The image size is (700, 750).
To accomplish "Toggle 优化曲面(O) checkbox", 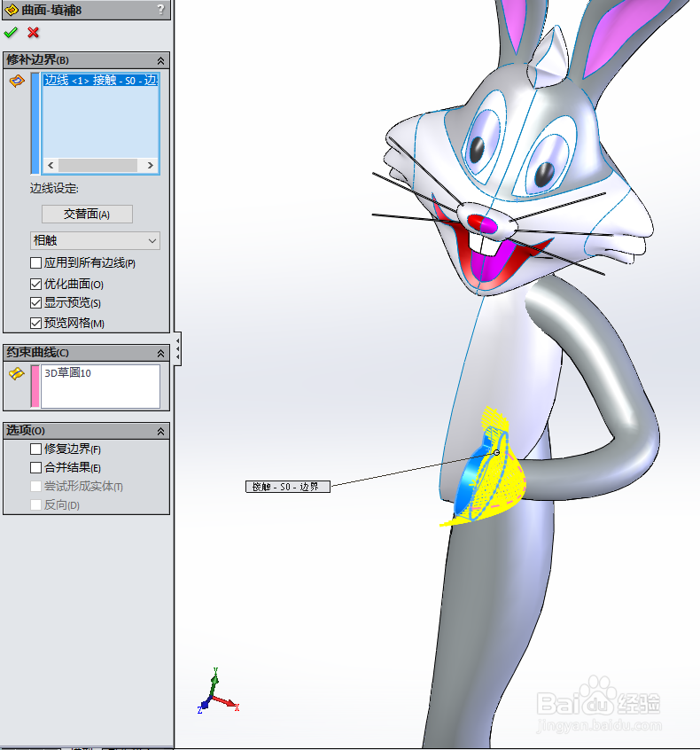I will point(35,284).
